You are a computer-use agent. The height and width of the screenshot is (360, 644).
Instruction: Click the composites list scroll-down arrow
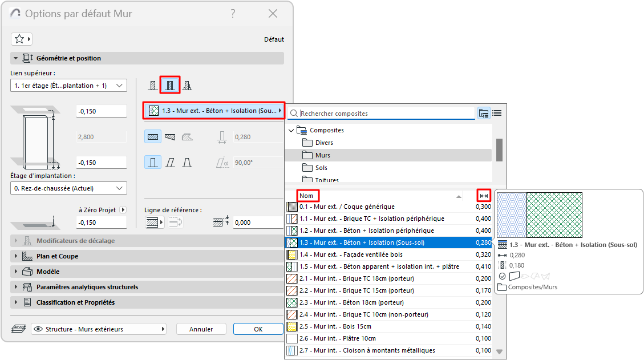[x=500, y=351]
